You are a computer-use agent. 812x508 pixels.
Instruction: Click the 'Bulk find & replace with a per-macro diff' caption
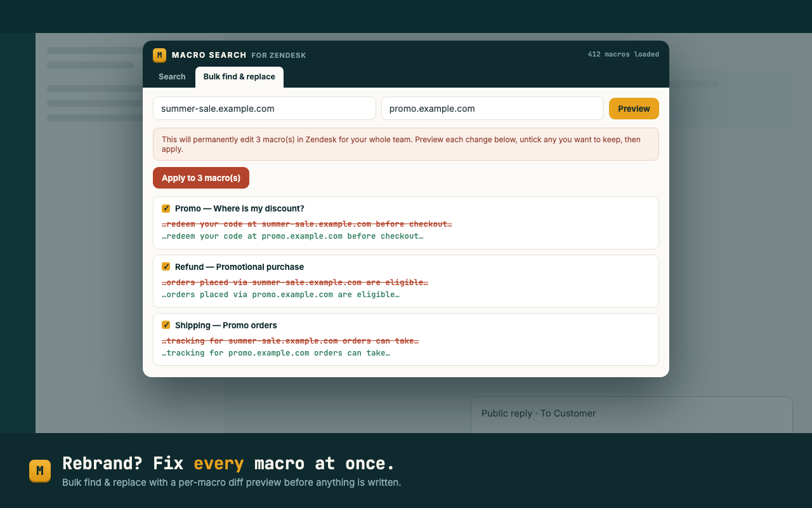(232, 483)
